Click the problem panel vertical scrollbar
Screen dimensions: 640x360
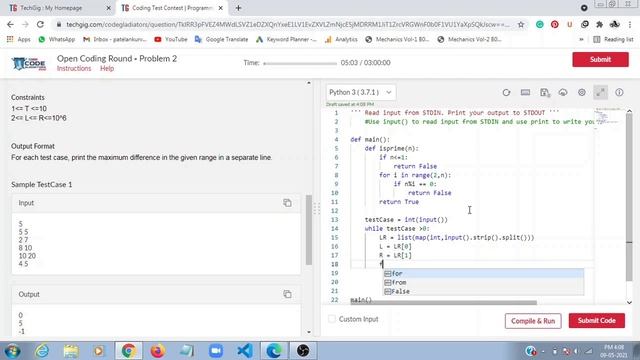point(309,230)
